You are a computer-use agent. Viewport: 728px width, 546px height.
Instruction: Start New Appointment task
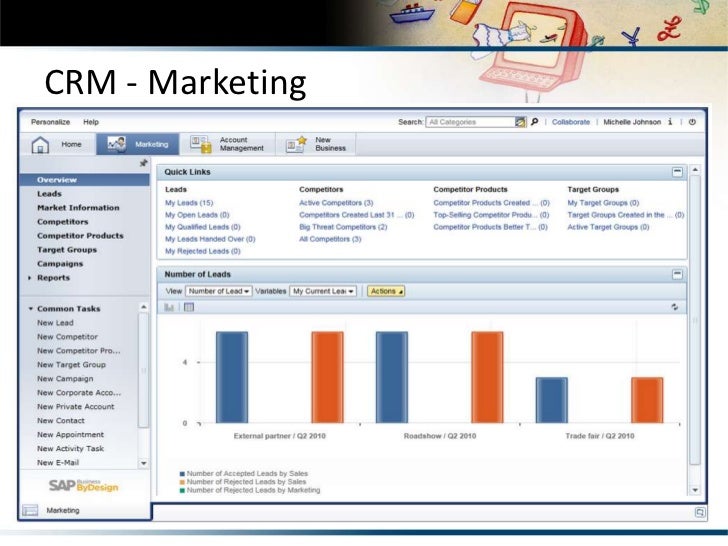(71, 435)
